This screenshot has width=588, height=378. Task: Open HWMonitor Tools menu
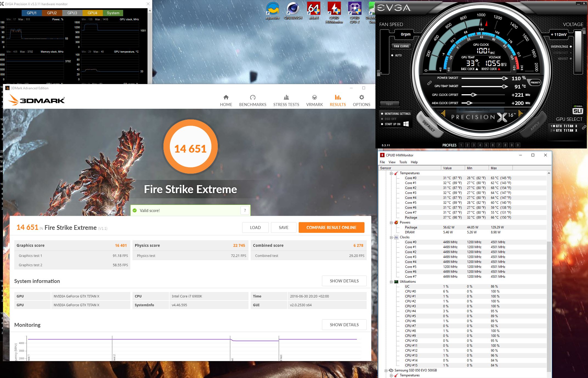(403, 162)
